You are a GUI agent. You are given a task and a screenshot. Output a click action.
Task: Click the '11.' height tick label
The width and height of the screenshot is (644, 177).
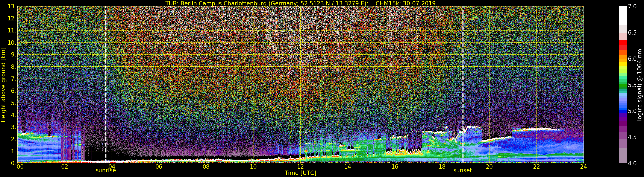[12, 31]
